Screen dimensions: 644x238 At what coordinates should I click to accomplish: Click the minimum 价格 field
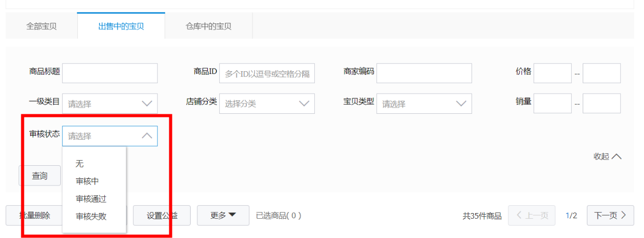(553, 73)
